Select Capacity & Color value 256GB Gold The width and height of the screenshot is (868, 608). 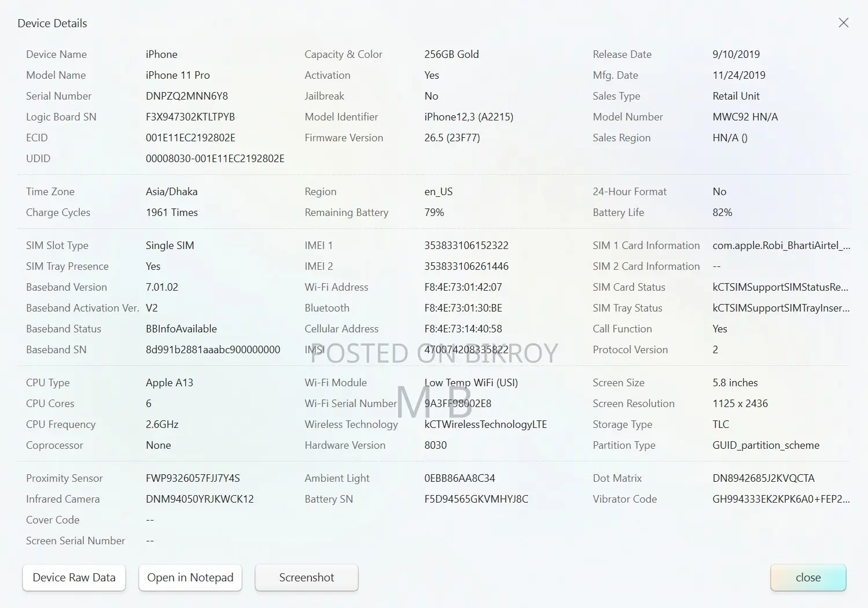coord(451,54)
